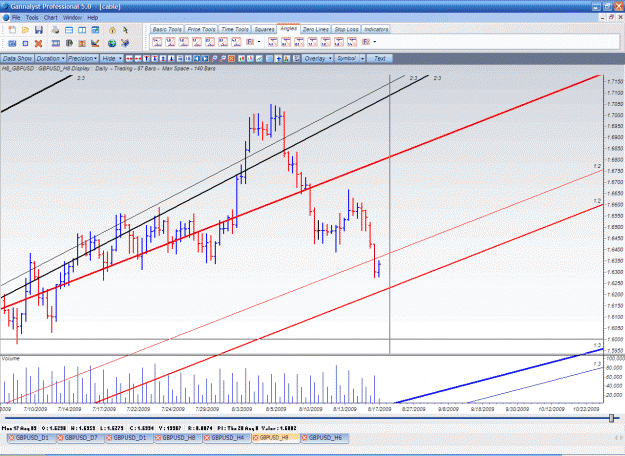Open the Window menu

click(x=72, y=18)
